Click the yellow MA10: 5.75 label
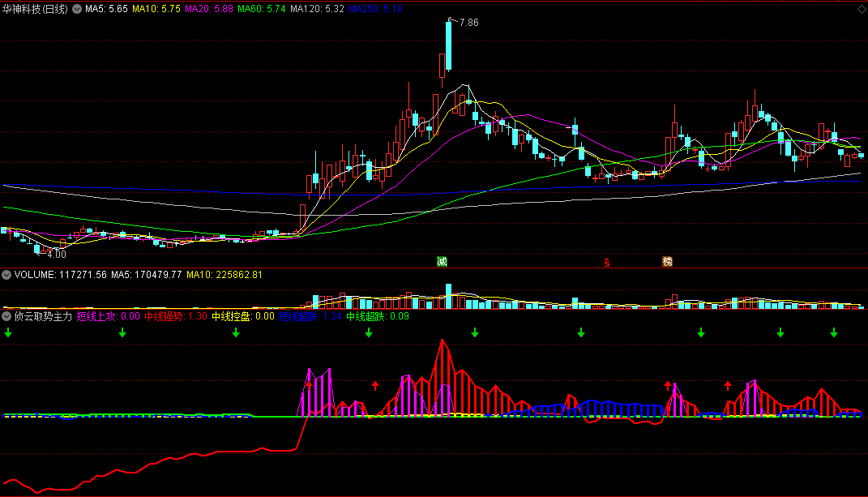 coord(156,9)
